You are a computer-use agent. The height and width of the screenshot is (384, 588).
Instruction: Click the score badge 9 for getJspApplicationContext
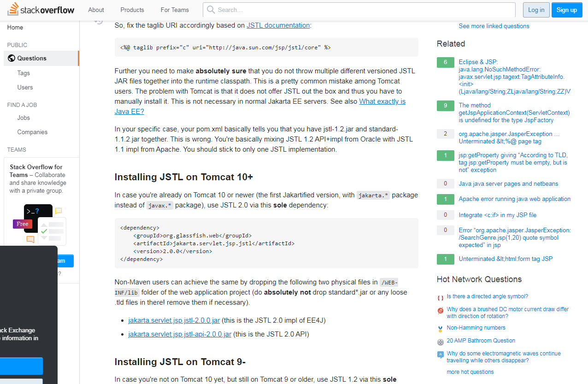coord(446,106)
